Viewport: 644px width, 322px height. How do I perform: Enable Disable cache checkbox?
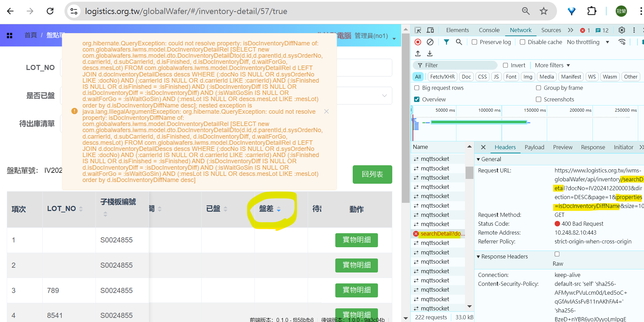(523, 42)
